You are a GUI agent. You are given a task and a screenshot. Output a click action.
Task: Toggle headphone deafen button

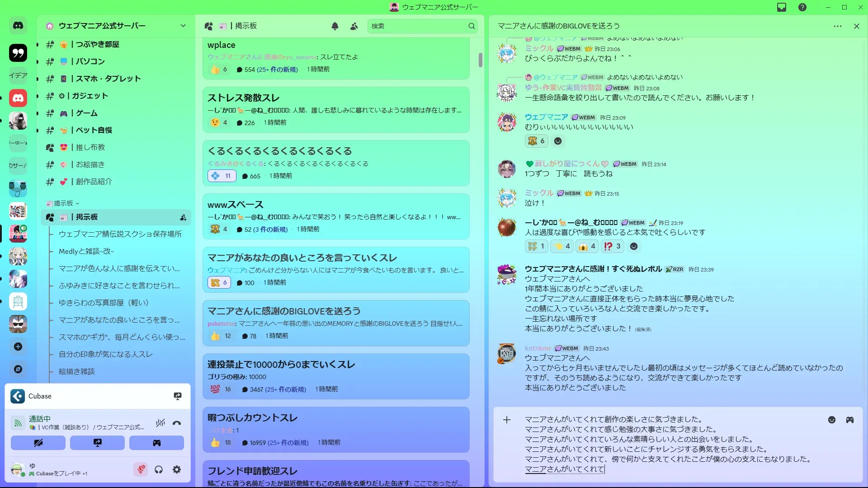pos(159,469)
